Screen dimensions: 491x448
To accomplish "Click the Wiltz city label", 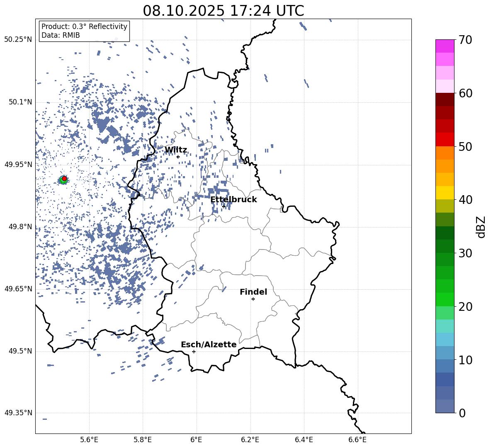I will (176, 150).
